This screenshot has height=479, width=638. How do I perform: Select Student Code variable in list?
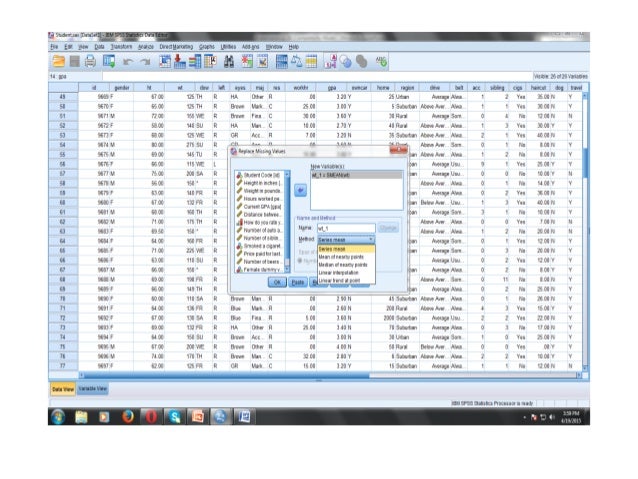pyautogui.click(x=260, y=175)
